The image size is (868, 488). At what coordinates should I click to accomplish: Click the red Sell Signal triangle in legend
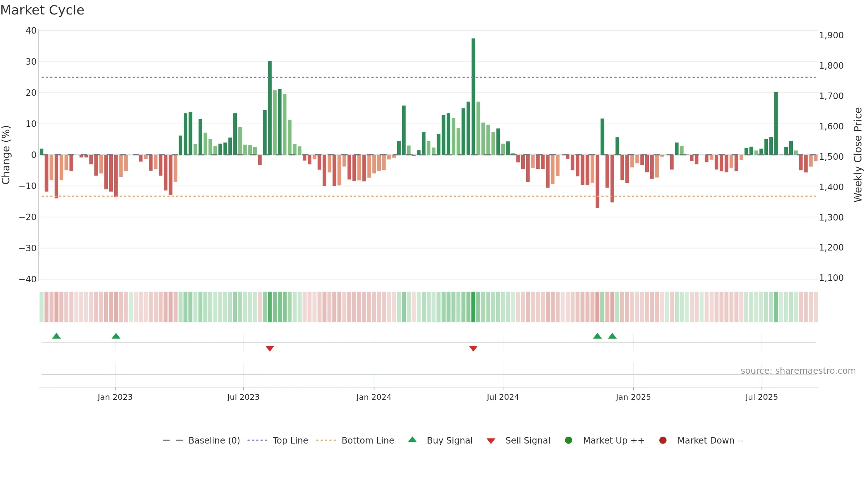point(491,441)
